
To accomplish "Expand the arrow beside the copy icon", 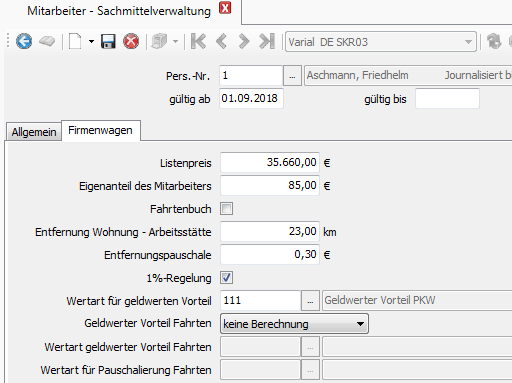I will tap(175, 42).
